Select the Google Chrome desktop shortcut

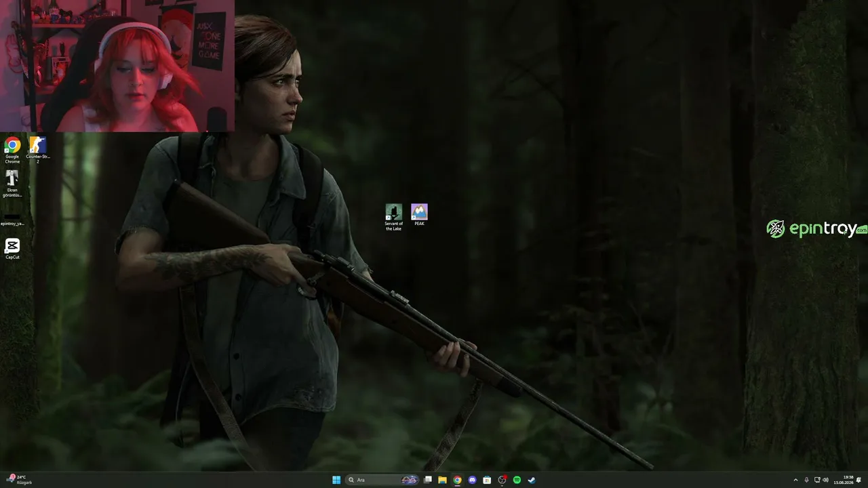tap(12, 150)
